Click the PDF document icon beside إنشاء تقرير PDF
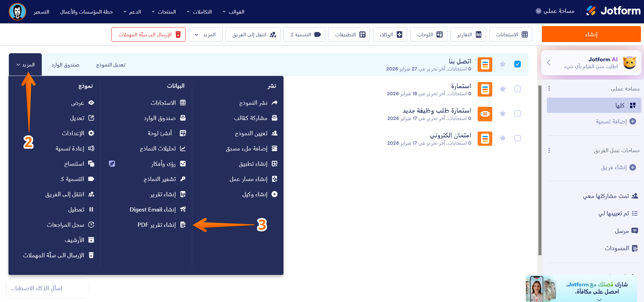The width and height of the screenshot is (644, 302). [183, 225]
